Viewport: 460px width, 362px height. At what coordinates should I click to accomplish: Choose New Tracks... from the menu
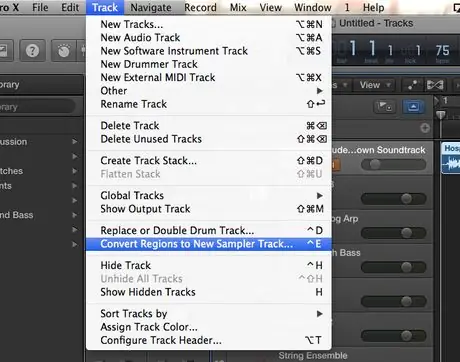(x=209, y=24)
